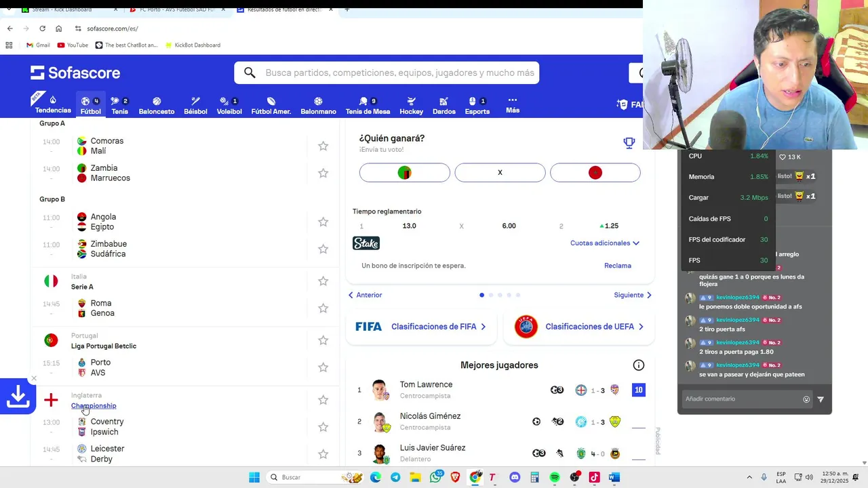This screenshot has height=488, width=868.
Task: Open Clasificaciones de UEFA
Action: pos(579,327)
